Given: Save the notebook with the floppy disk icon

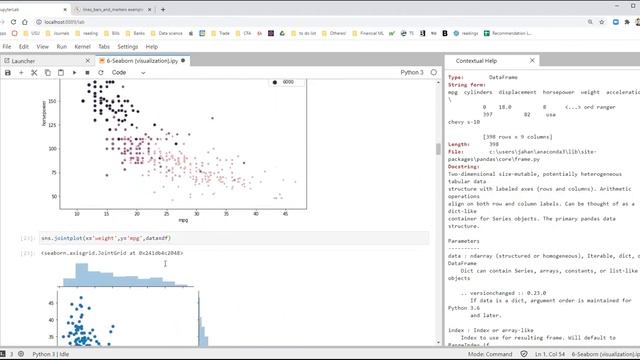Looking at the screenshot, I should (8, 73).
